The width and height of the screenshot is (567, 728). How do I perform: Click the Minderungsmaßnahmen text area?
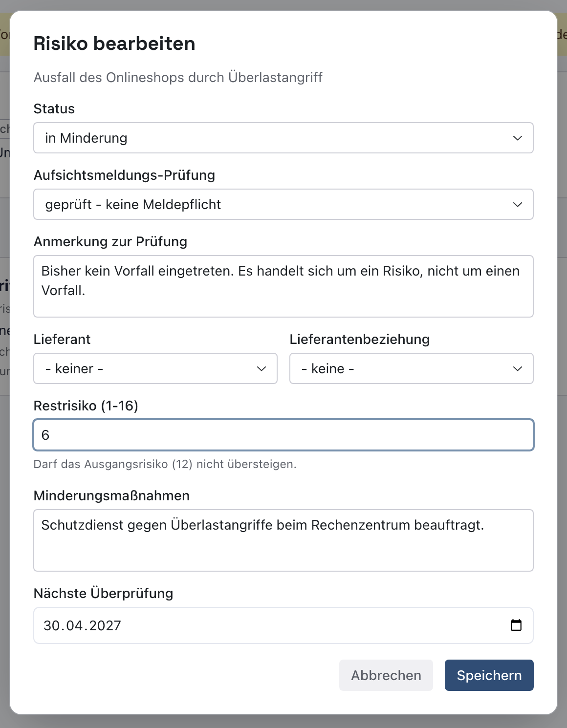click(x=283, y=540)
